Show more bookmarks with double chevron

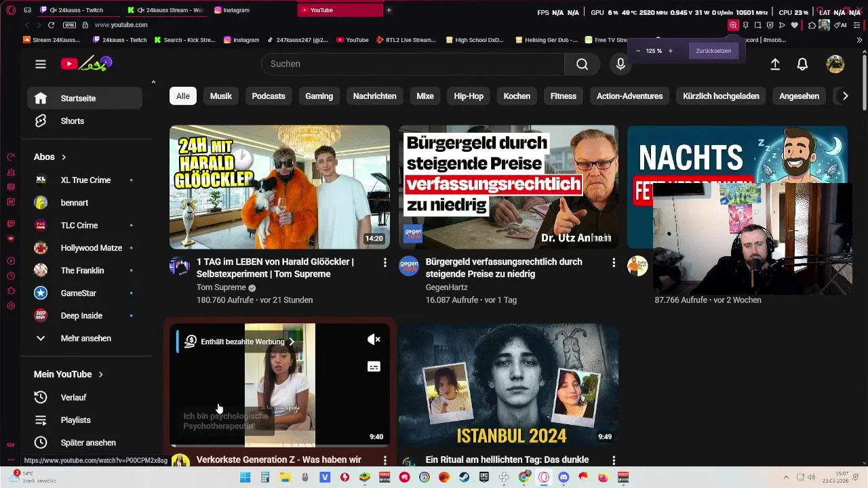pyautogui.click(x=859, y=40)
